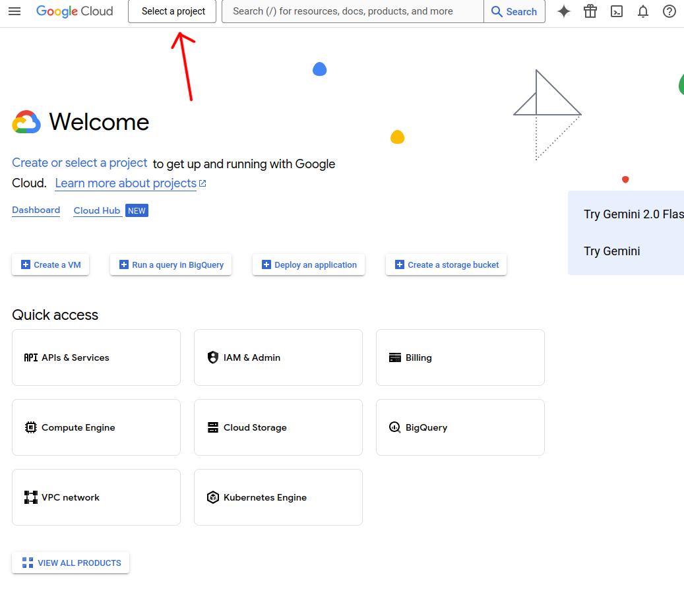Select Try Gemini 2.0 Flash option
This screenshot has height=616, width=684.
click(x=633, y=214)
